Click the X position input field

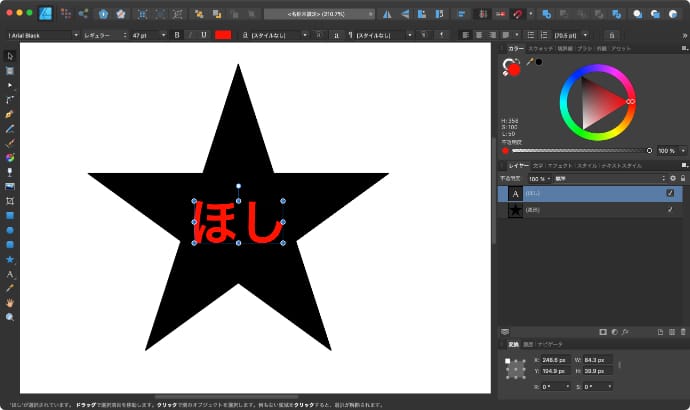553,359
